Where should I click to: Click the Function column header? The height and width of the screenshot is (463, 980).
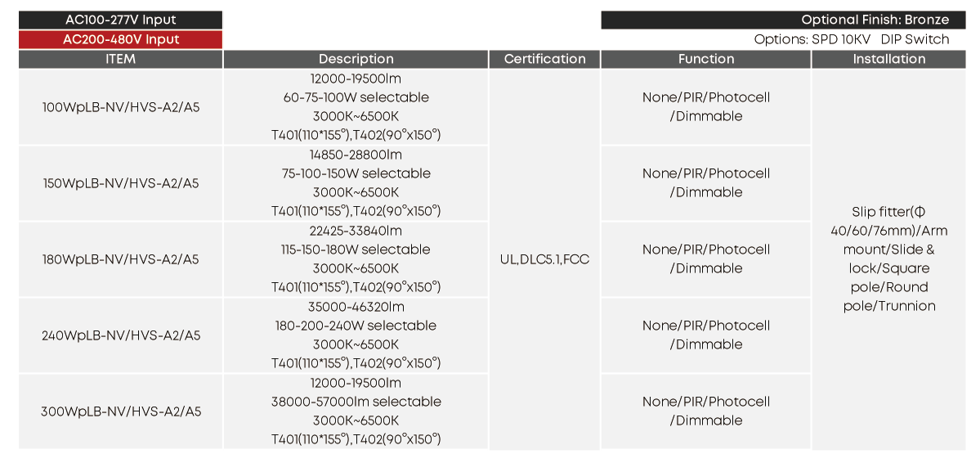pyautogui.click(x=705, y=59)
